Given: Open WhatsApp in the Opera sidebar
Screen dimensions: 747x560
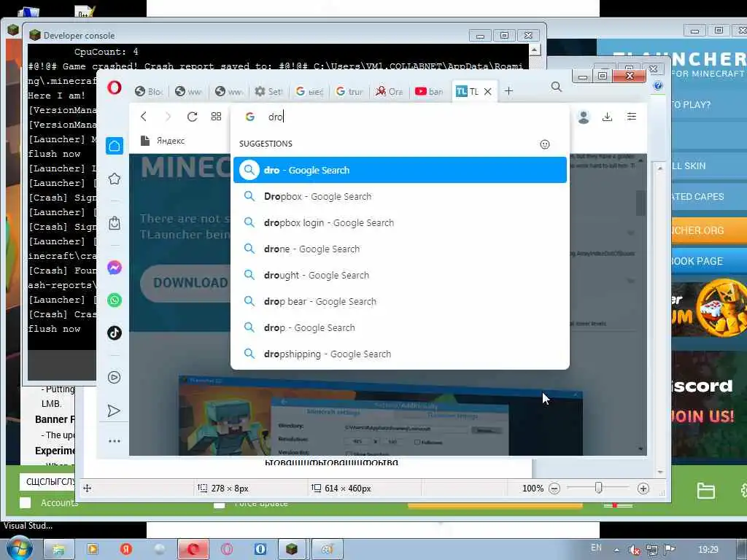Looking at the screenshot, I should (115, 300).
